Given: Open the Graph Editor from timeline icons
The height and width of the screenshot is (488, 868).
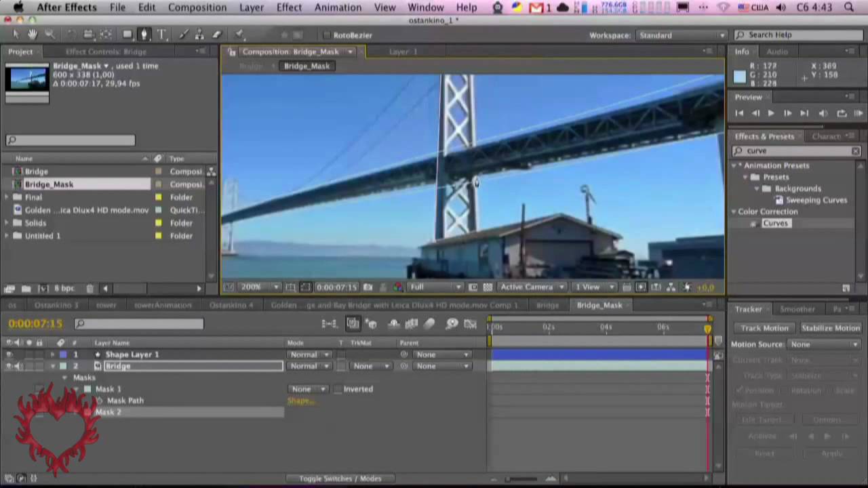Looking at the screenshot, I should coord(471,324).
